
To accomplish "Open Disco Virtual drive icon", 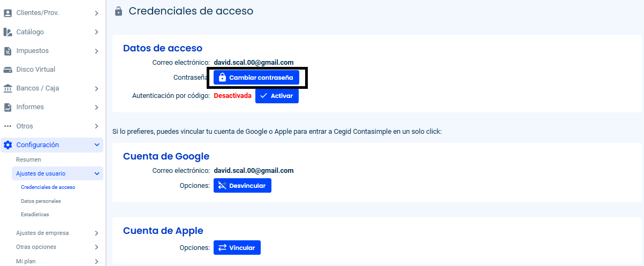I will click(7, 70).
